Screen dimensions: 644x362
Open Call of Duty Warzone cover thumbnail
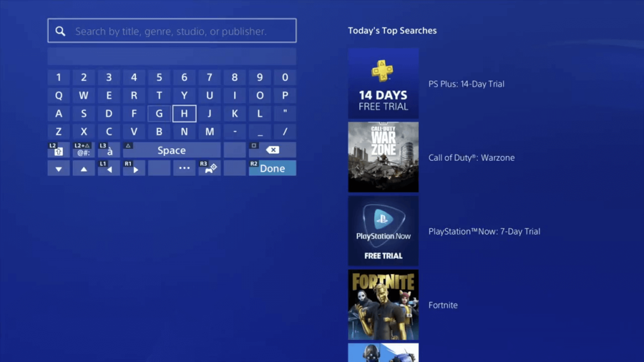click(383, 157)
